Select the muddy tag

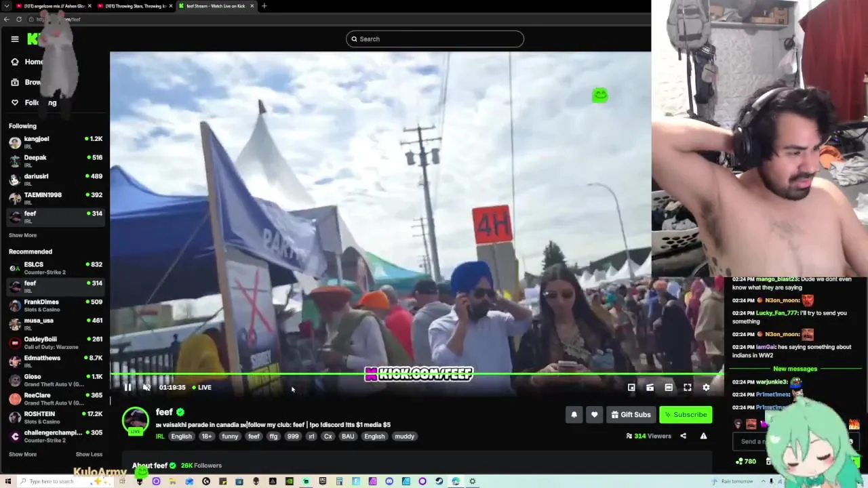(x=405, y=436)
